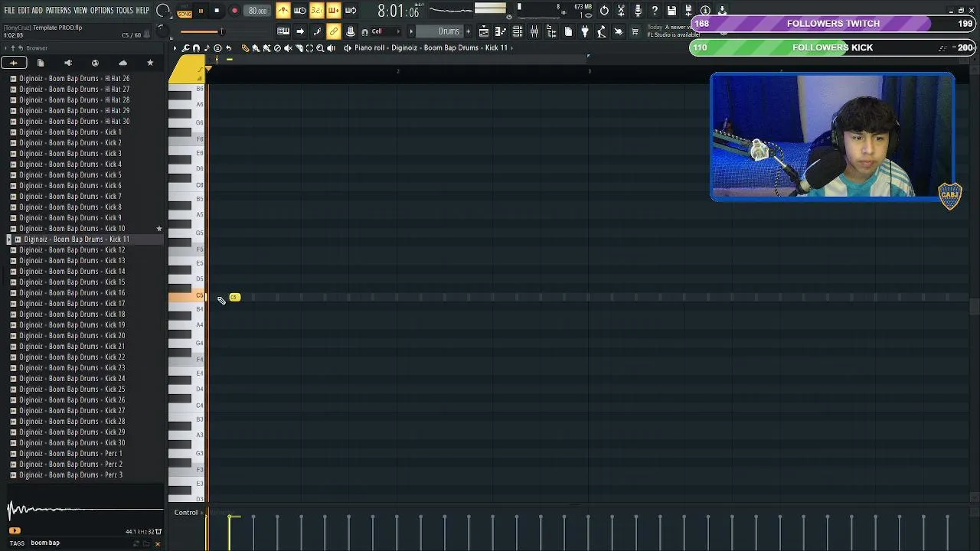Click the yellow C5 note in piano roll
Image resolution: width=980 pixels, height=551 pixels.
(x=234, y=297)
